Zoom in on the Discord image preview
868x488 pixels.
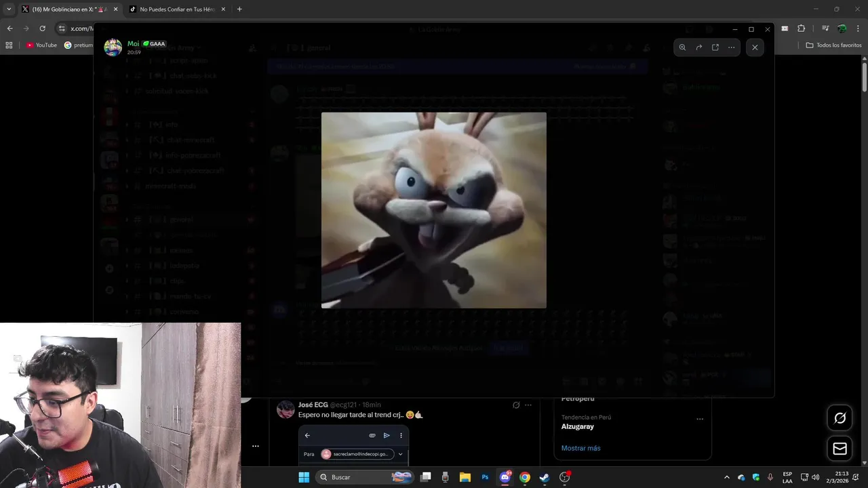[x=682, y=47]
